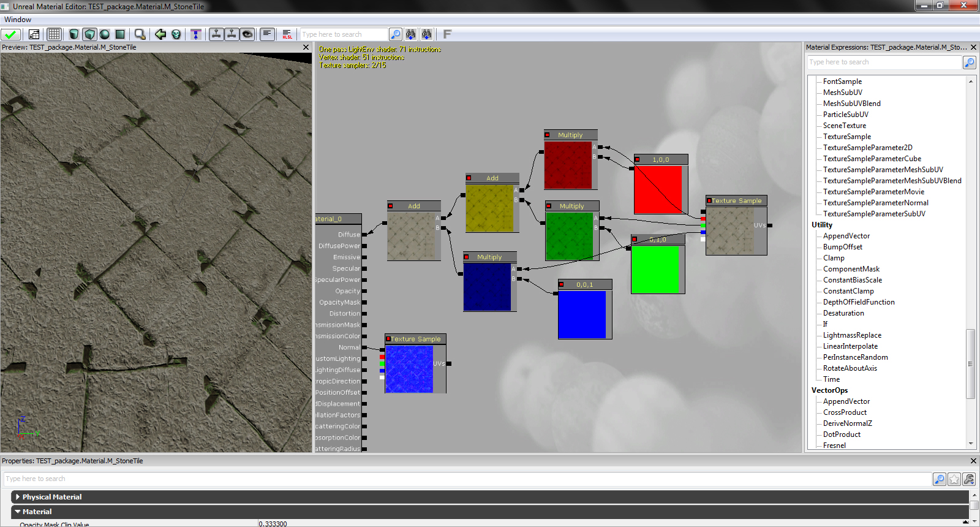980x527 pixels.
Task: Switch preview mesh to sphere
Action: pos(105,34)
